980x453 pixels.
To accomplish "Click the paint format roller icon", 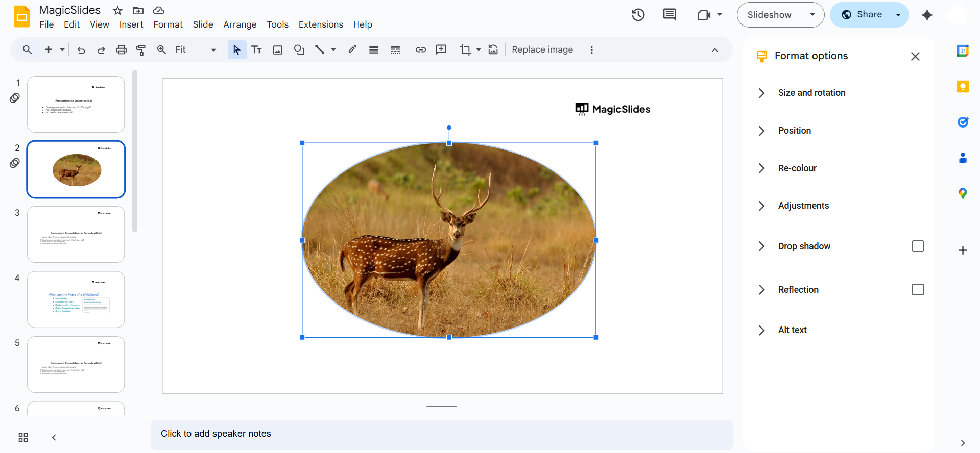I will [141, 49].
